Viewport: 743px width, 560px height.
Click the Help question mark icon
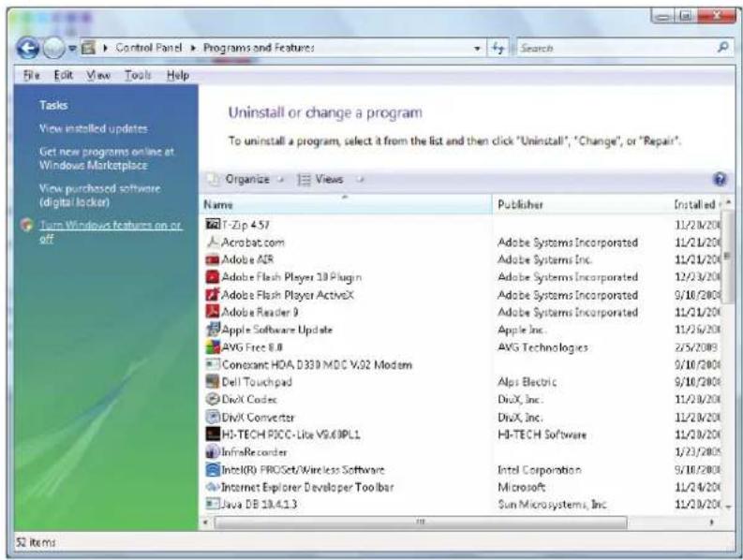pos(720,179)
